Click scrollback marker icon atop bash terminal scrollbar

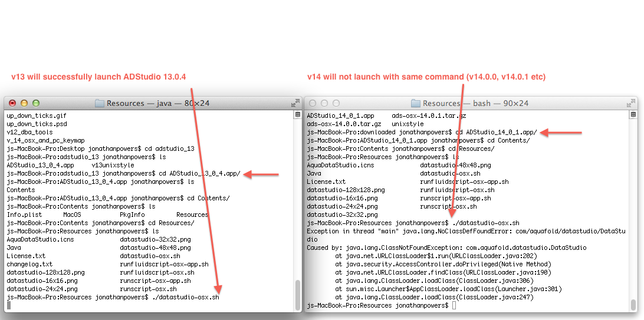[633, 116]
